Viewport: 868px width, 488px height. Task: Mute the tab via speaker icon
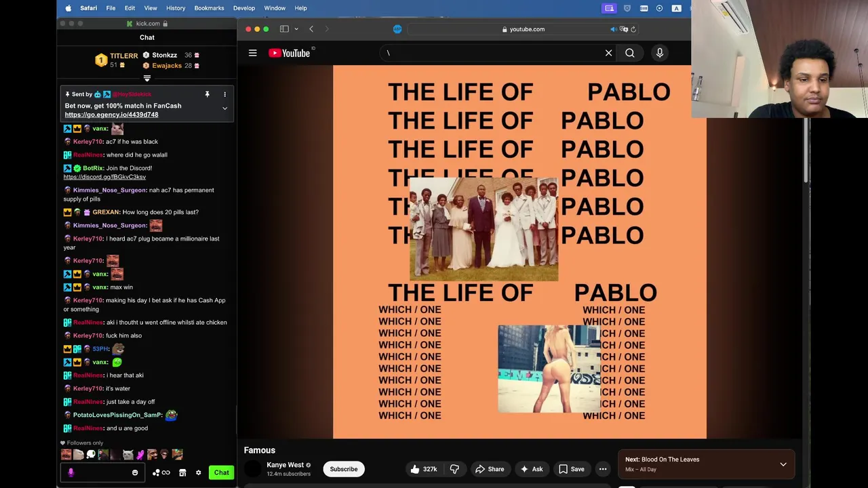pyautogui.click(x=613, y=29)
